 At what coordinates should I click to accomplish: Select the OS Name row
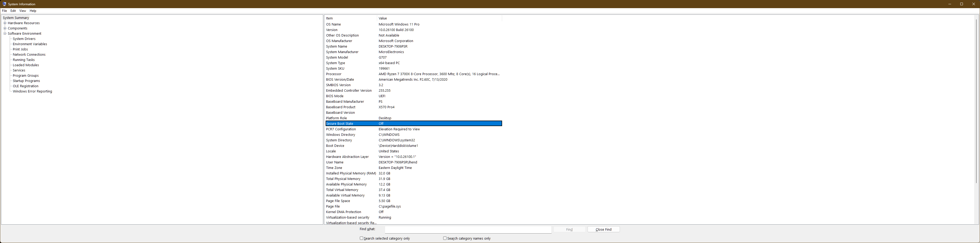coord(413,24)
